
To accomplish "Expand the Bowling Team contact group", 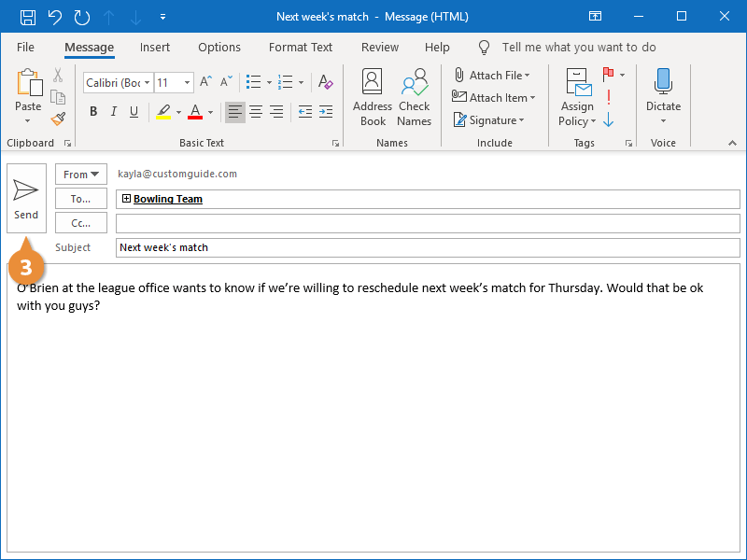I will [x=126, y=199].
